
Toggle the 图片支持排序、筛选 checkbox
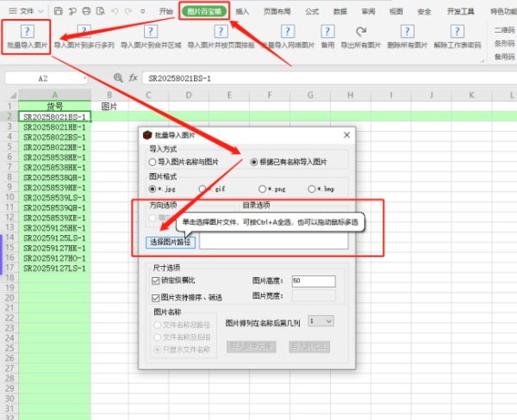[x=156, y=298]
